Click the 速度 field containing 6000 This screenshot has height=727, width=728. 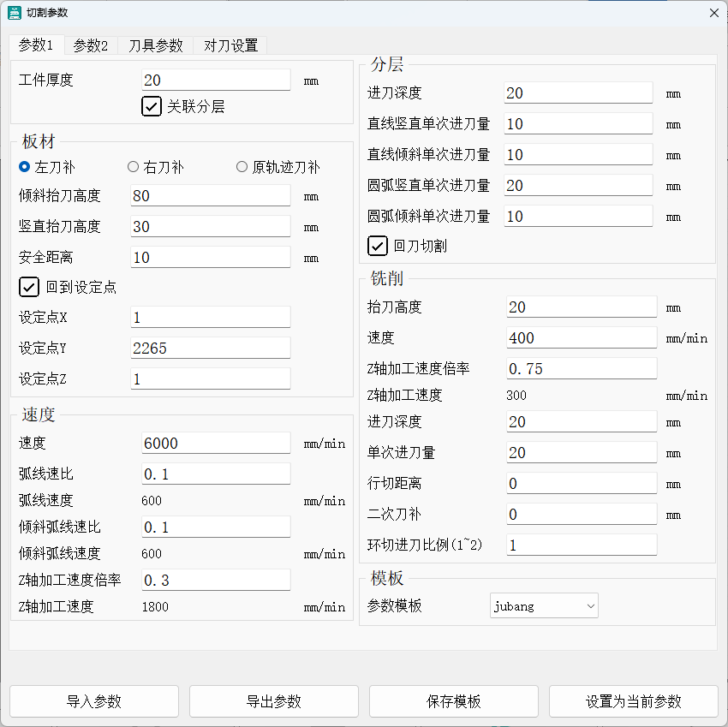tap(216, 443)
